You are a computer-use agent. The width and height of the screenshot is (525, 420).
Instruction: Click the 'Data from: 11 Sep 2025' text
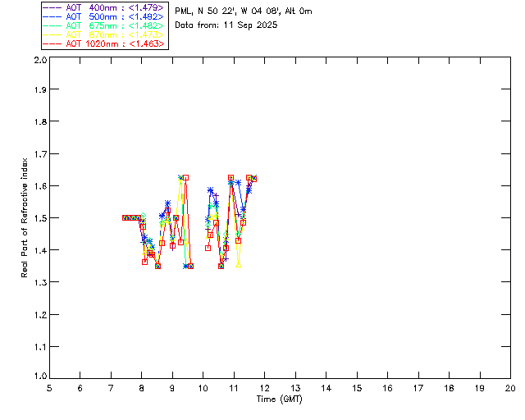click(x=226, y=25)
